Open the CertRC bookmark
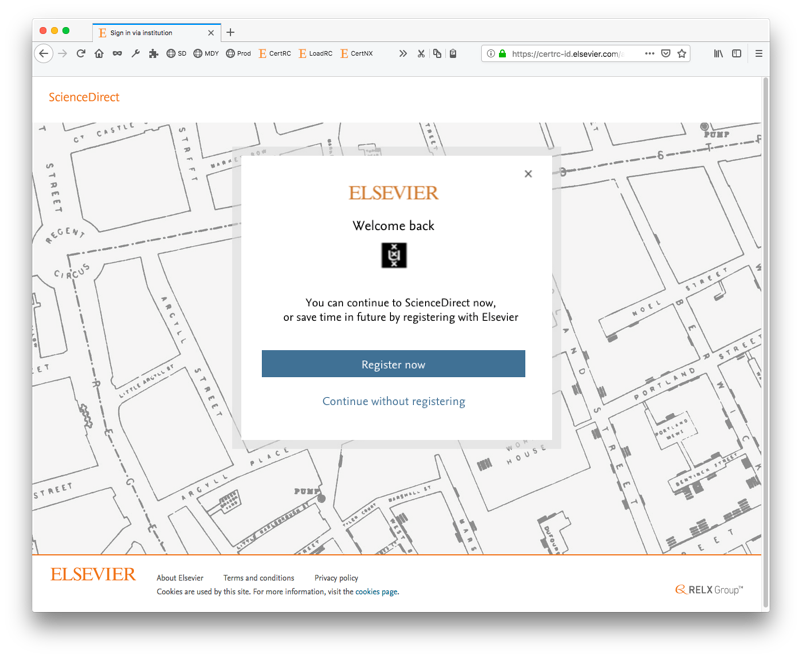The height and width of the screenshot is (658, 802). point(275,53)
